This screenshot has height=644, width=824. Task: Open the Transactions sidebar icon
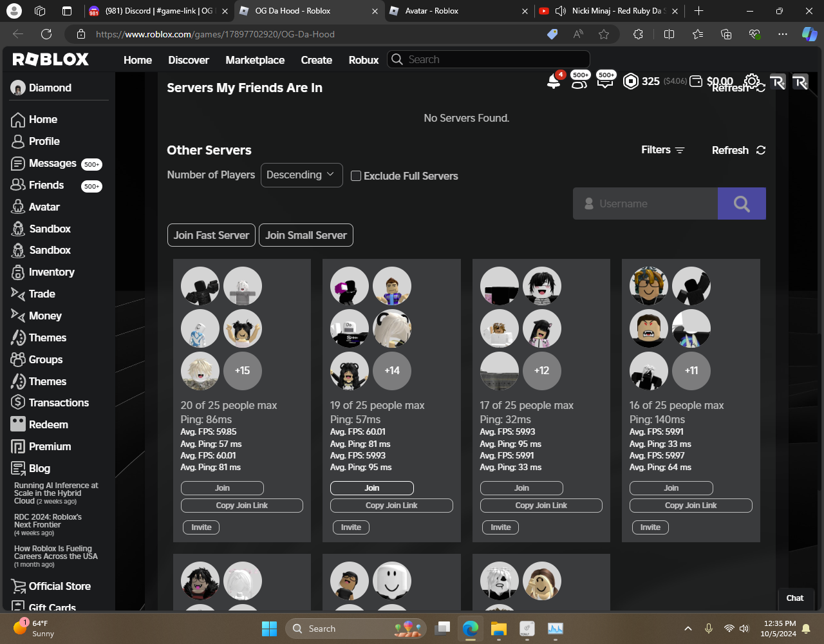pyautogui.click(x=18, y=403)
